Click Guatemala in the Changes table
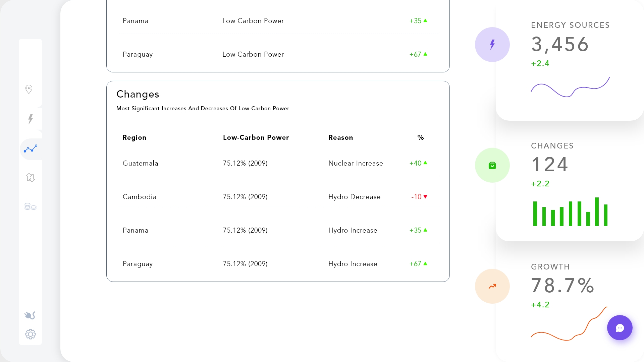644x362 pixels. pos(140,163)
